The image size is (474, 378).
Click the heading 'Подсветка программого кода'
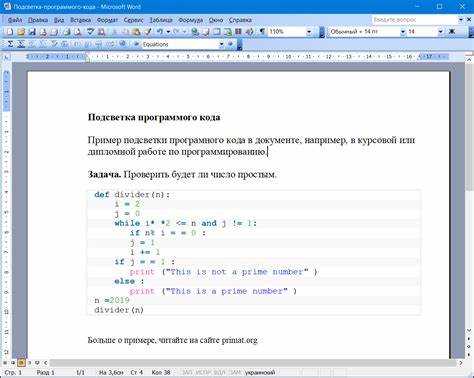click(154, 117)
